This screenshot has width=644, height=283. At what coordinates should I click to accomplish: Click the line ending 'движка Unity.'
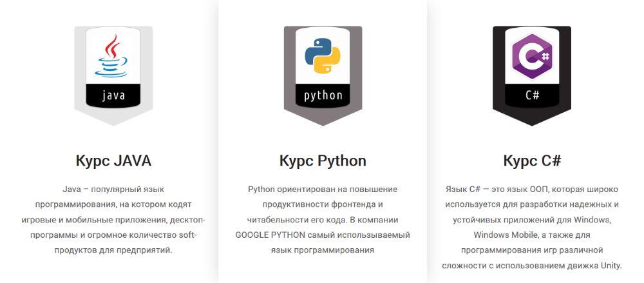[532, 266]
